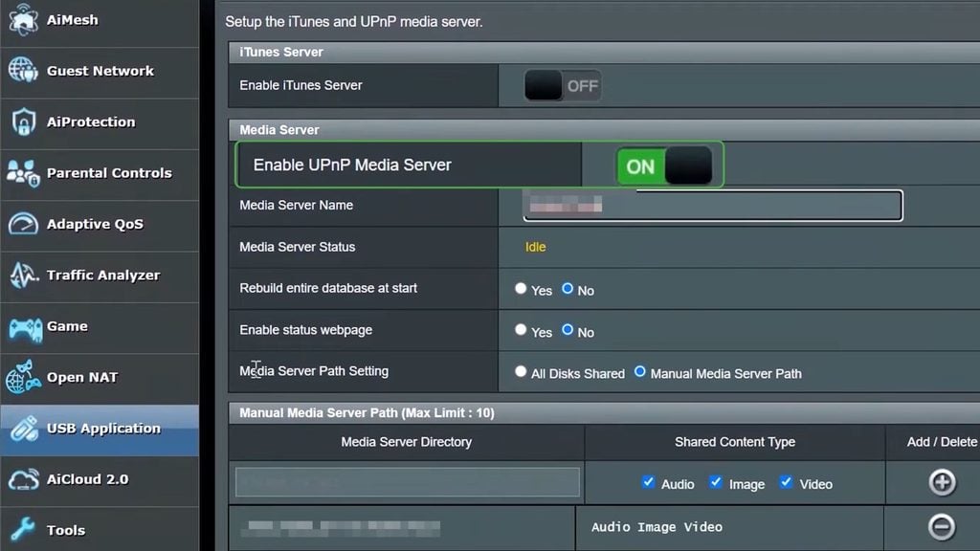Uncheck the Video content type
Image resolution: width=980 pixels, height=551 pixels.
pos(787,482)
